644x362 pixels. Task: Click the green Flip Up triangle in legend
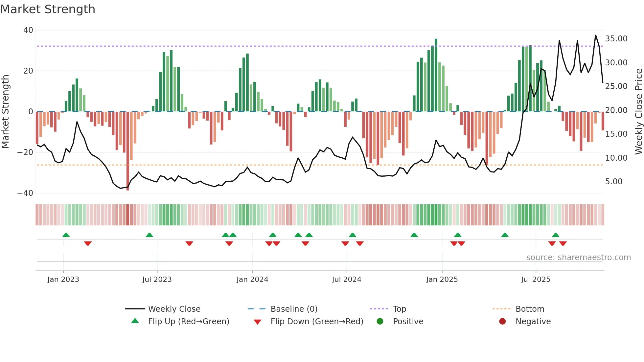135,321
